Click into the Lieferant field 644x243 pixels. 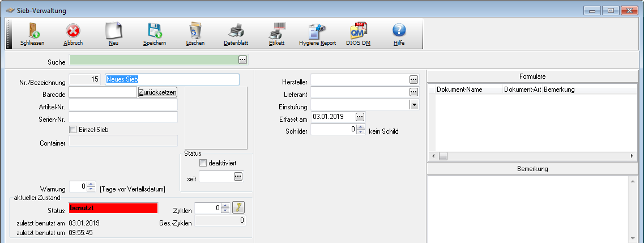(x=360, y=92)
